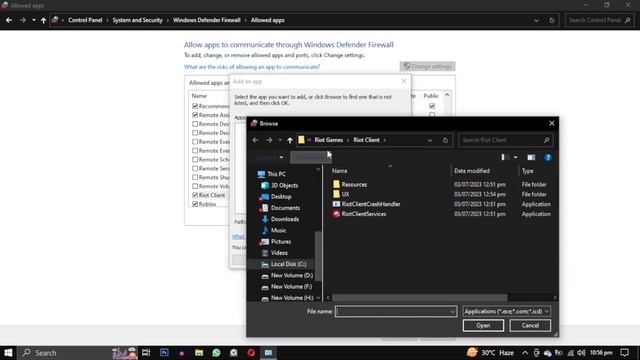Expand the File name history dropdown

452,311
